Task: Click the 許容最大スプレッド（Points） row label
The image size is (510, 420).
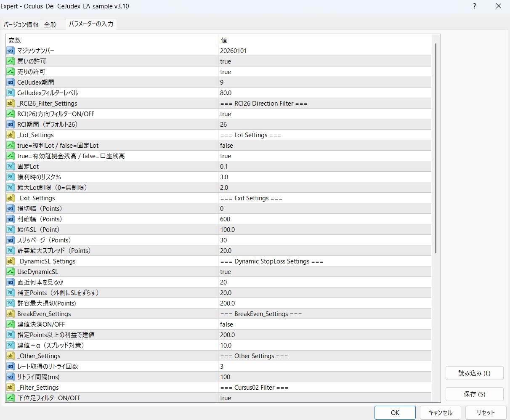Action: click(54, 251)
